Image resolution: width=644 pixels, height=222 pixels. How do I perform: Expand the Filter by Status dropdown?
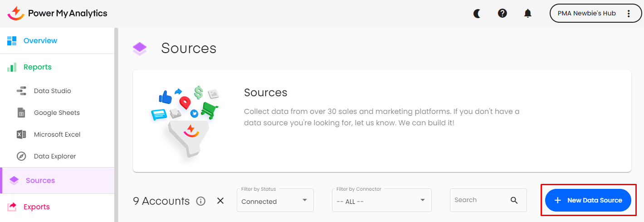click(275, 200)
